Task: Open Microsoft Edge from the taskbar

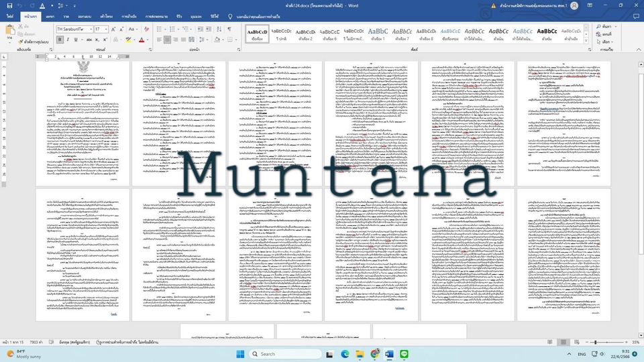Action: tap(345, 354)
